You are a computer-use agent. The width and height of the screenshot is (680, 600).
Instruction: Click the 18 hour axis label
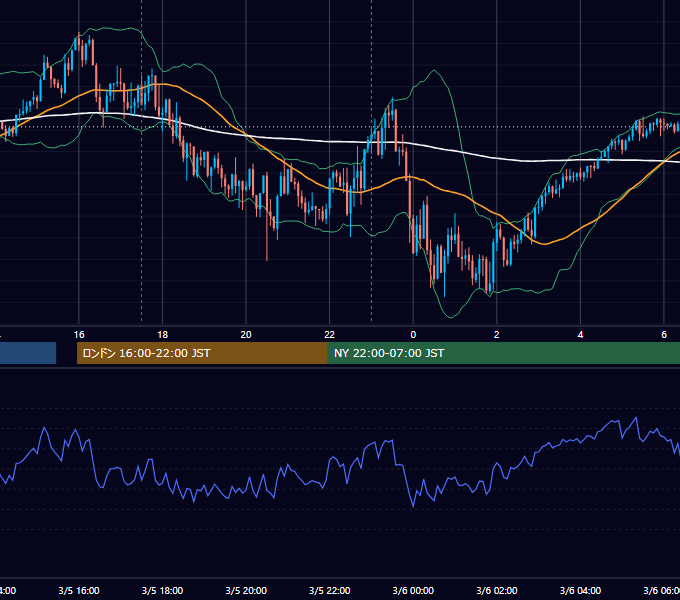tap(163, 335)
